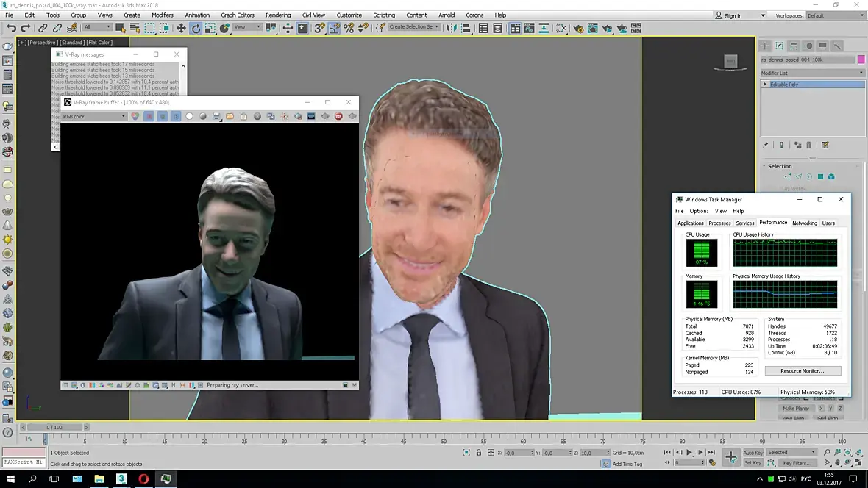Open the Schematic View icon
868x488 pixels.
point(544,28)
